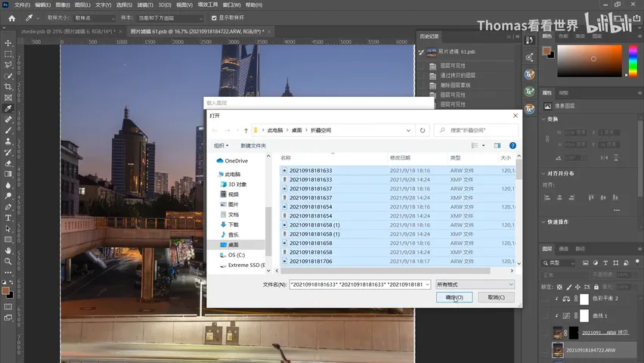The height and width of the screenshot is (363, 644).
Task: Toggle visibility of 色彩平衡 2 layer
Action: click(x=546, y=299)
